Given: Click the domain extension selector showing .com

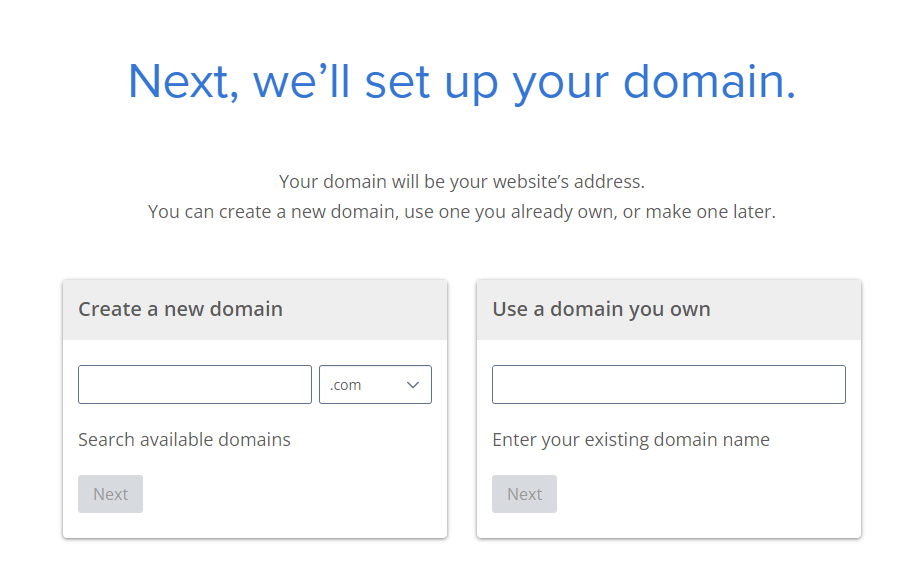Looking at the screenshot, I should point(375,384).
